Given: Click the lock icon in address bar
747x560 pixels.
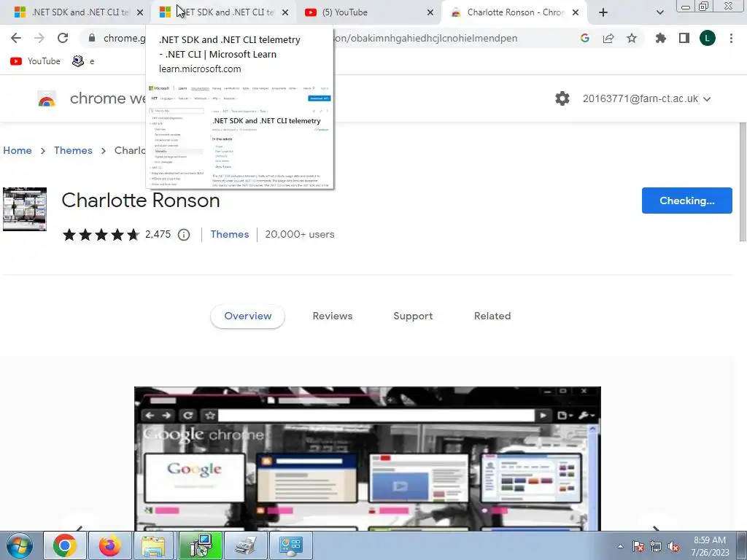Looking at the screenshot, I should tap(92, 38).
